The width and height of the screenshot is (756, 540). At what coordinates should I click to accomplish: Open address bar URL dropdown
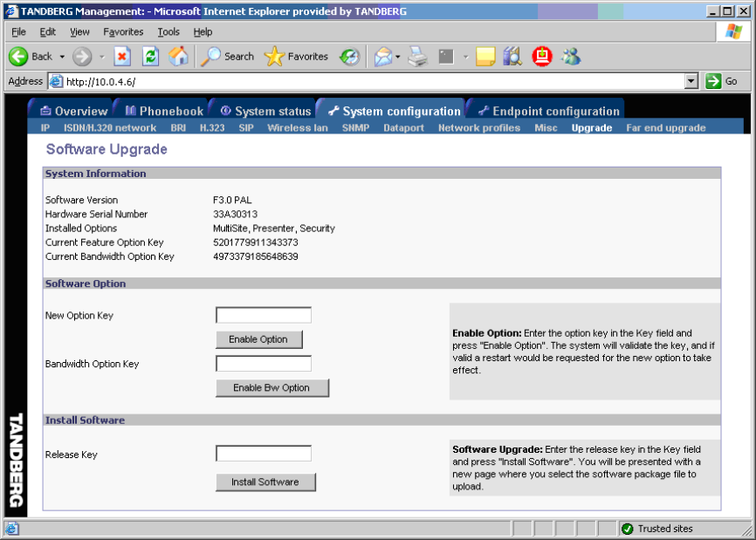pos(691,81)
